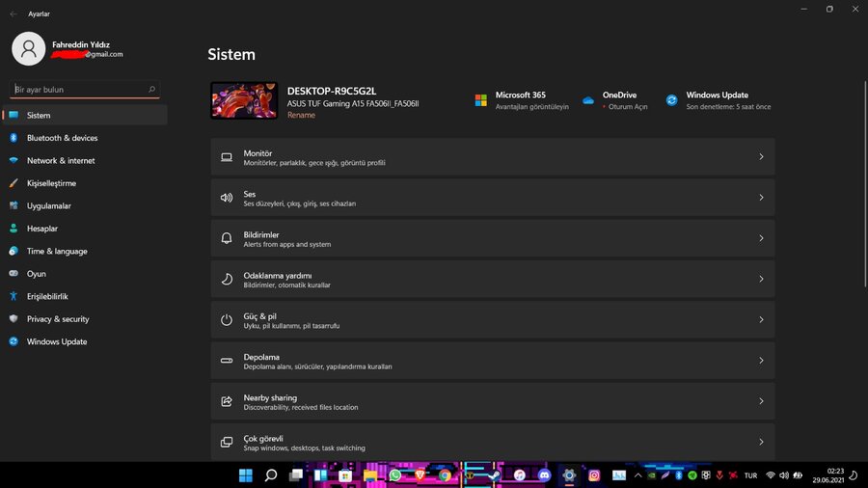Open Bluetooth & devices settings

[x=62, y=138]
